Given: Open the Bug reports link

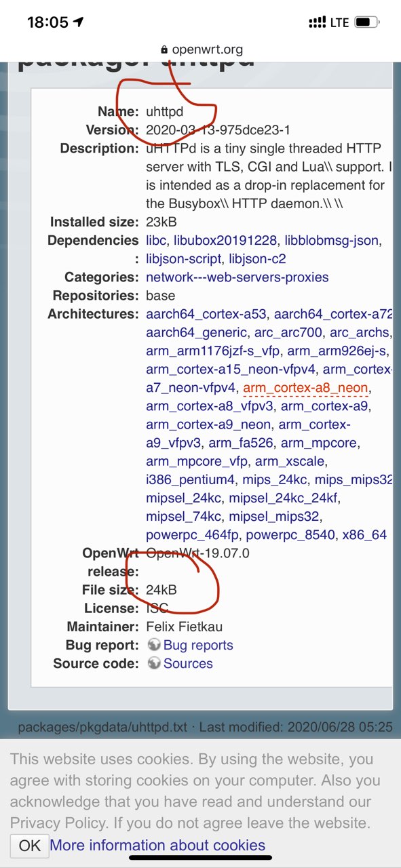Looking at the screenshot, I should [x=198, y=645].
